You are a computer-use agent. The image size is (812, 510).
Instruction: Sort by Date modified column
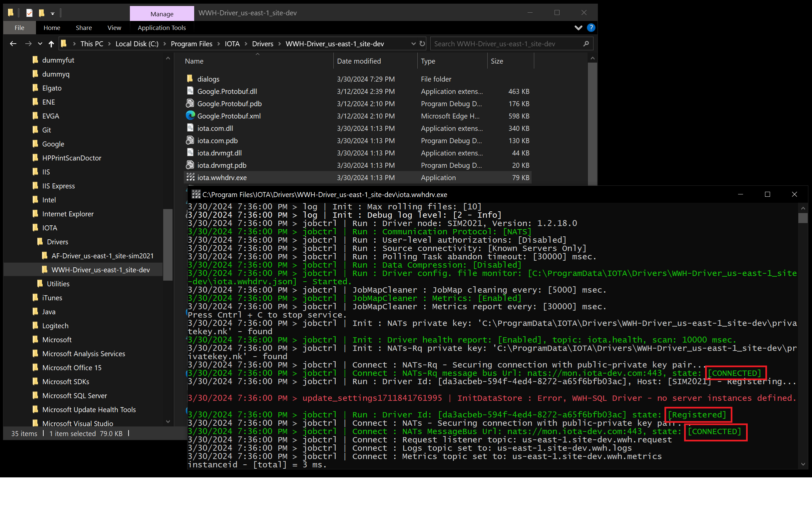click(x=359, y=61)
